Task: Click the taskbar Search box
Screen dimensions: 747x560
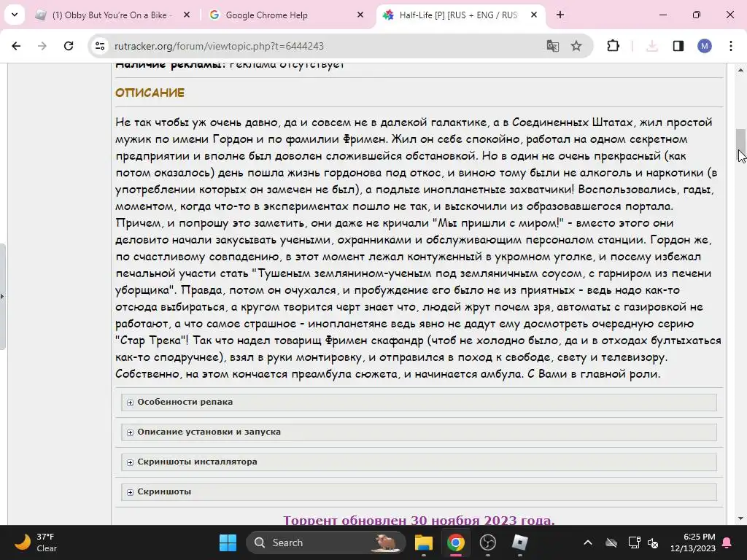Action: coord(326,542)
